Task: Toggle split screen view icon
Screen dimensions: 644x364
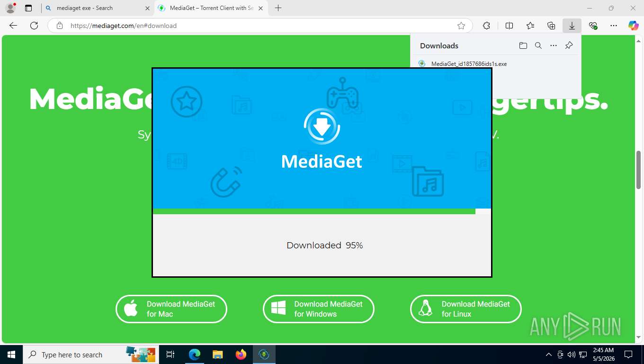Action: [x=510, y=26]
